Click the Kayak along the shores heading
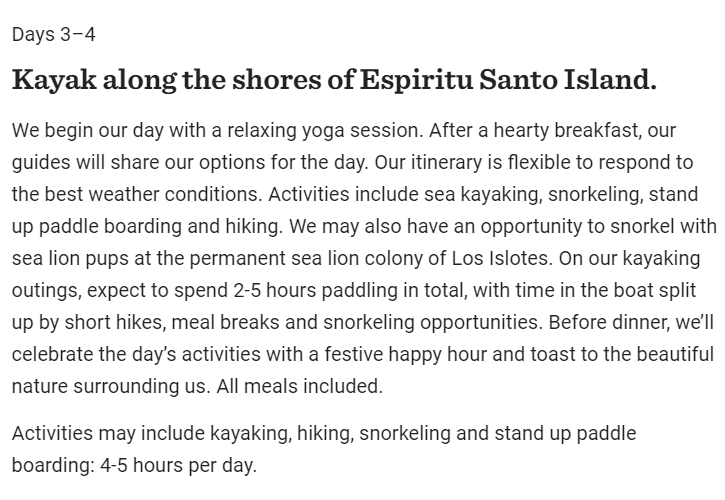The height and width of the screenshot is (500, 725). click(x=334, y=80)
